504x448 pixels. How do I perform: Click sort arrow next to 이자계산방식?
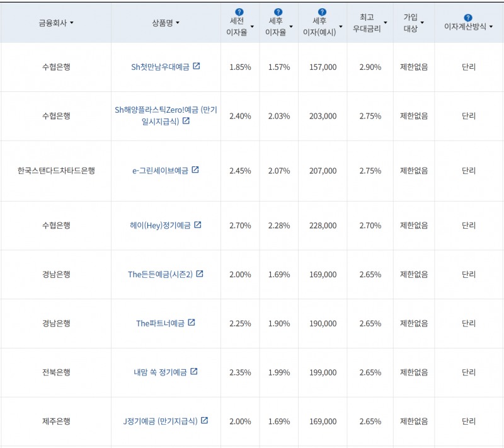[491, 27]
